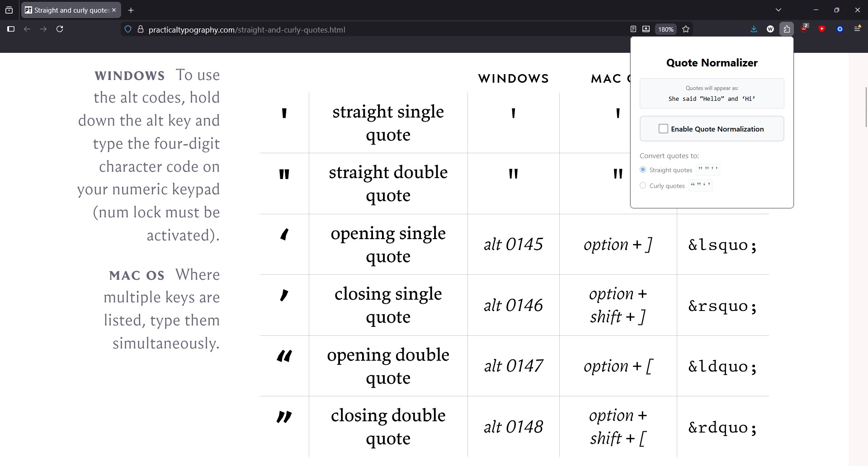The image size is (868, 466).
Task: Reload the current page
Action: tap(60, 29)
